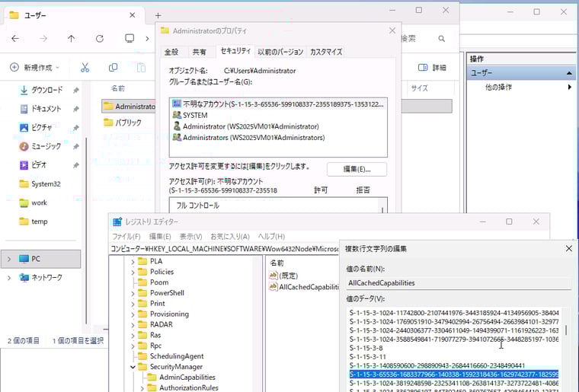Open ダウンロード in quick access
The width and height of the screenshot is (579, 392).
point(47,90)
